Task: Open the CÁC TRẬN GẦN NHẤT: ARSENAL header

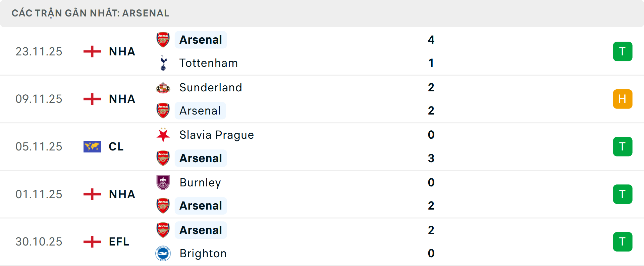Action: [x=90, y=13]
